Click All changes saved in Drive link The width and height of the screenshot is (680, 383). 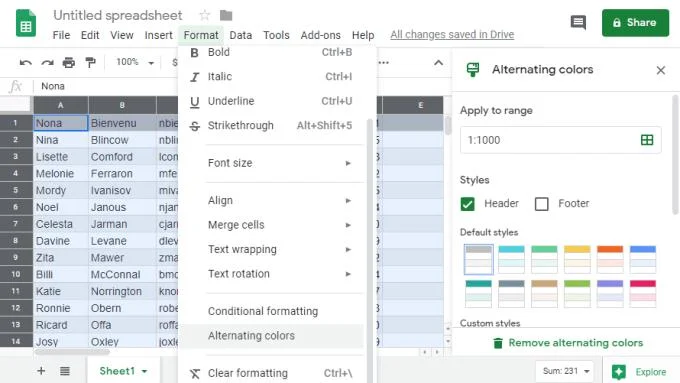(x=452, y=35)
